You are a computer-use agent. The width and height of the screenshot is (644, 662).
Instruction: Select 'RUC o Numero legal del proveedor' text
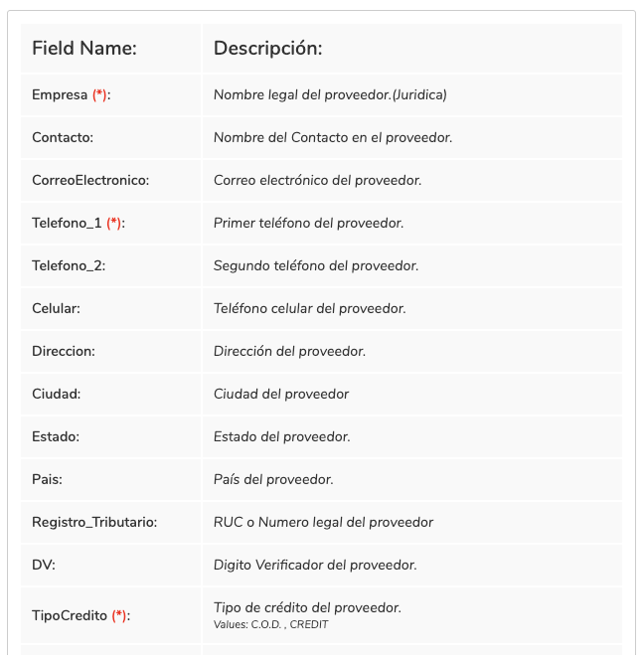[323, 522]
